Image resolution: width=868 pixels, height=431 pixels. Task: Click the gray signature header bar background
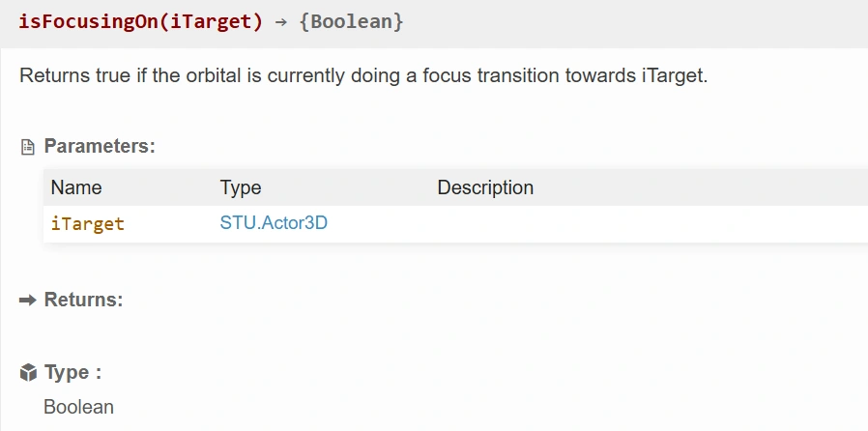coord(628,21)
